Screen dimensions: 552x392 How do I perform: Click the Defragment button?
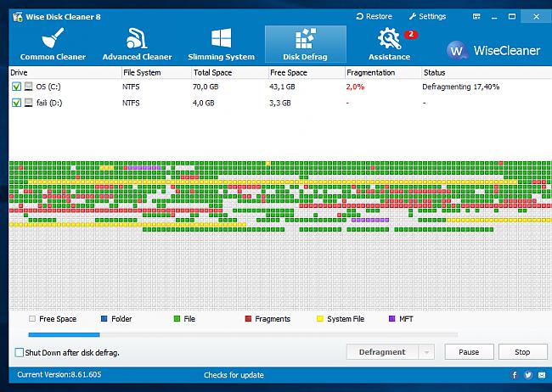(382, 352)
